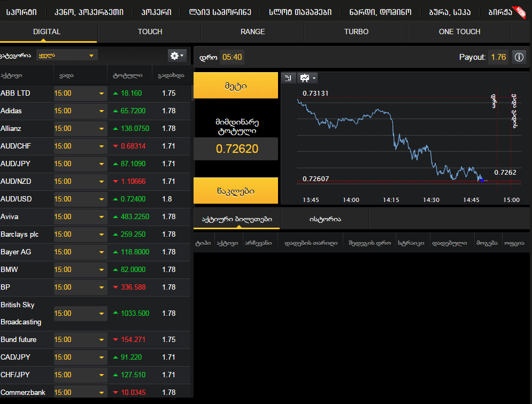Open the category dropdown filter

click(x=67, y=56)
